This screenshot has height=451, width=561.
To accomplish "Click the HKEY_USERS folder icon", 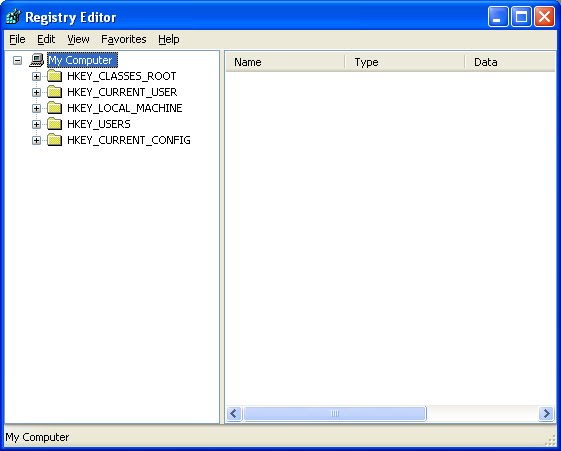I will point(54,124).
